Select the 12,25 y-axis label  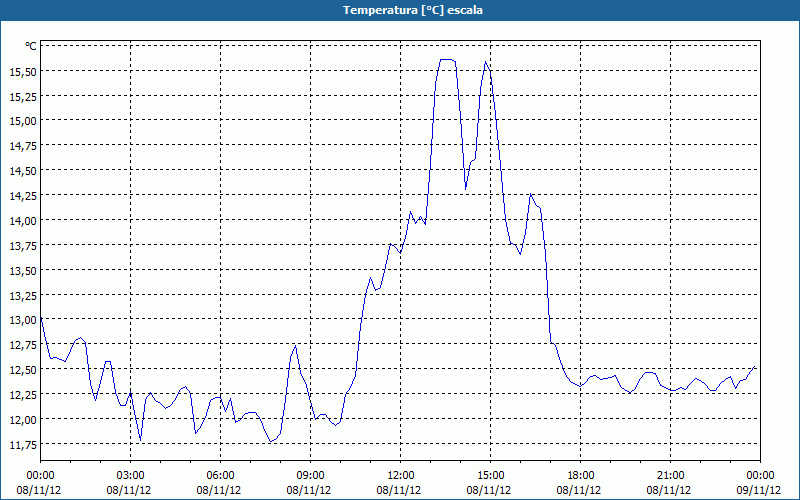click(x=23, y=394)
